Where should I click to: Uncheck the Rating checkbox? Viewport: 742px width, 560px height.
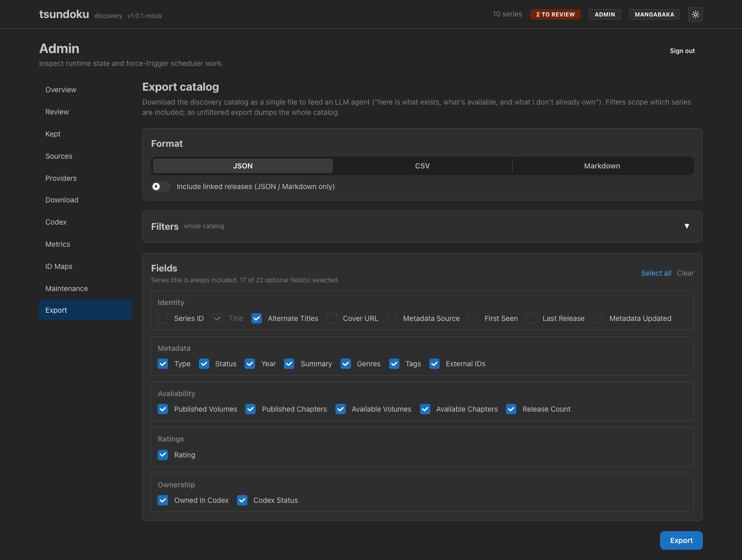tap(163, 455)
